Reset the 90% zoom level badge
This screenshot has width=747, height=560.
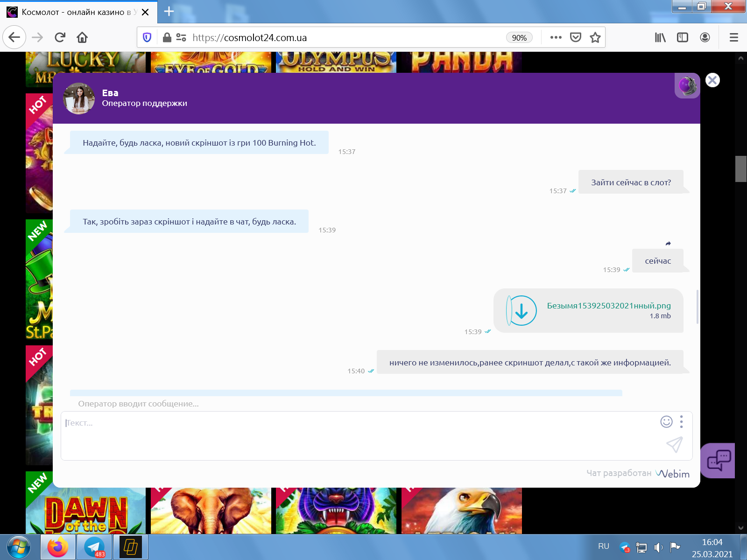(x=519, y=38)
